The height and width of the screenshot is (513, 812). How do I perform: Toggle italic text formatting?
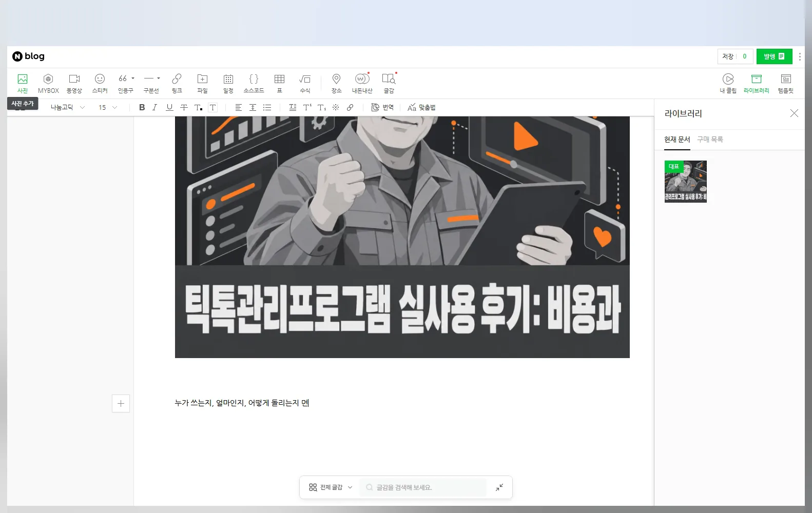[x=154, y=107]
